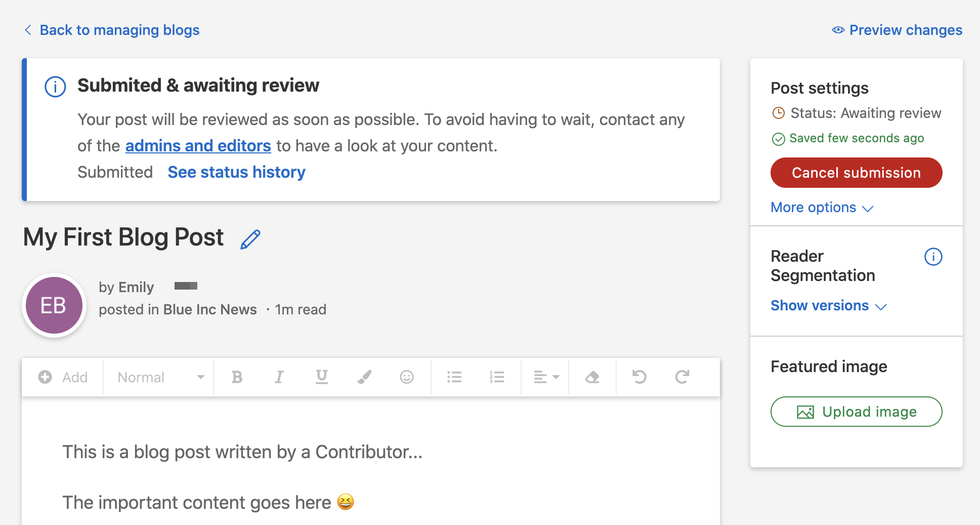The width and height of the screenshot is (980, 525).
Task: Apply italic formatting
Action: pos(279,377)
